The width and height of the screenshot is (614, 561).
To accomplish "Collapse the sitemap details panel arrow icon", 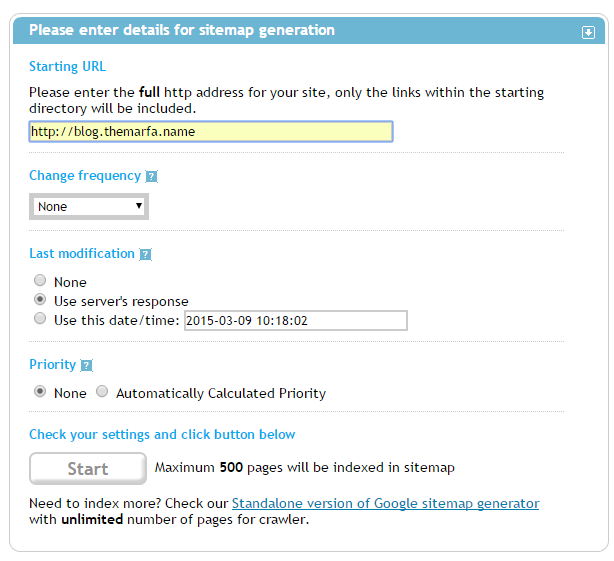I will (x=588, y=32).
